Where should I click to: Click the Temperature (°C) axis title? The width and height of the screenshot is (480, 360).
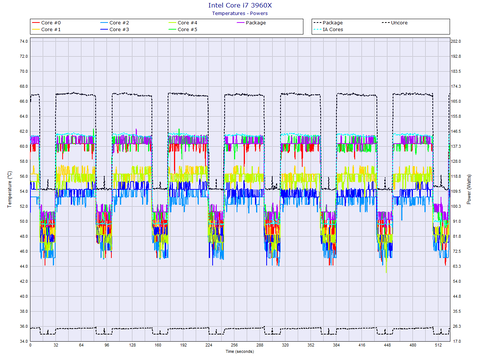pos(10,190)
